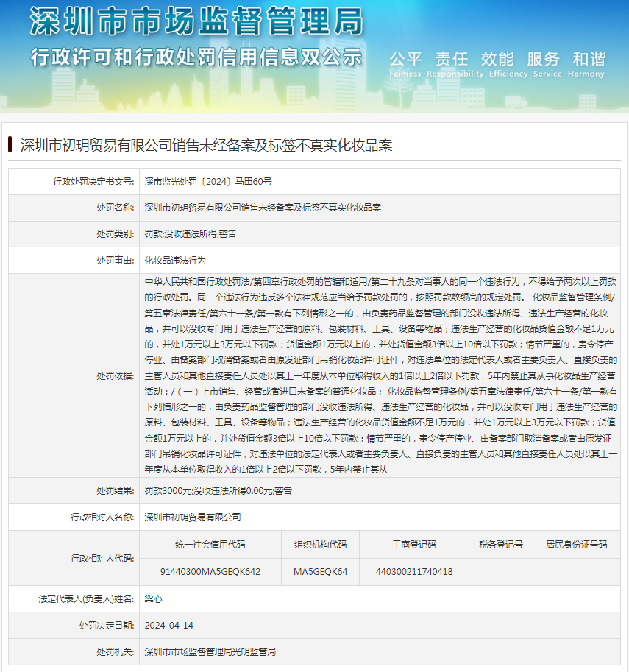Select the organization code MA5GEQK64
The height and width of the screenshot is (672, 629).
[320, 572]
